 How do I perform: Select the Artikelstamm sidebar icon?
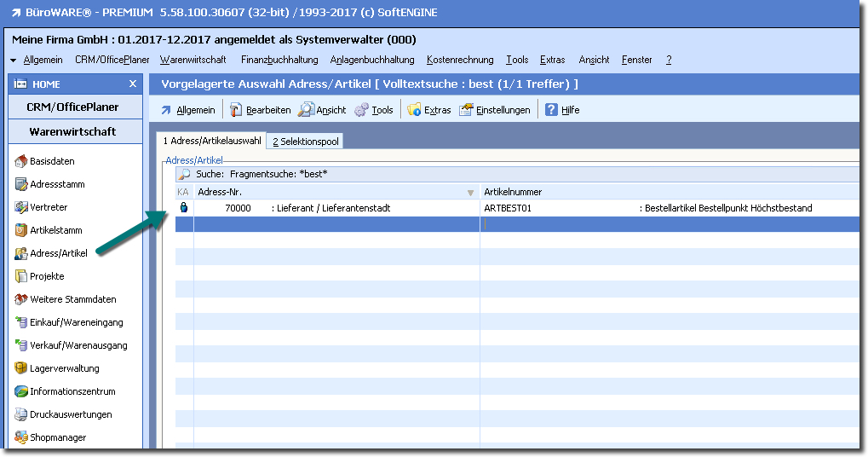point(22,230)
